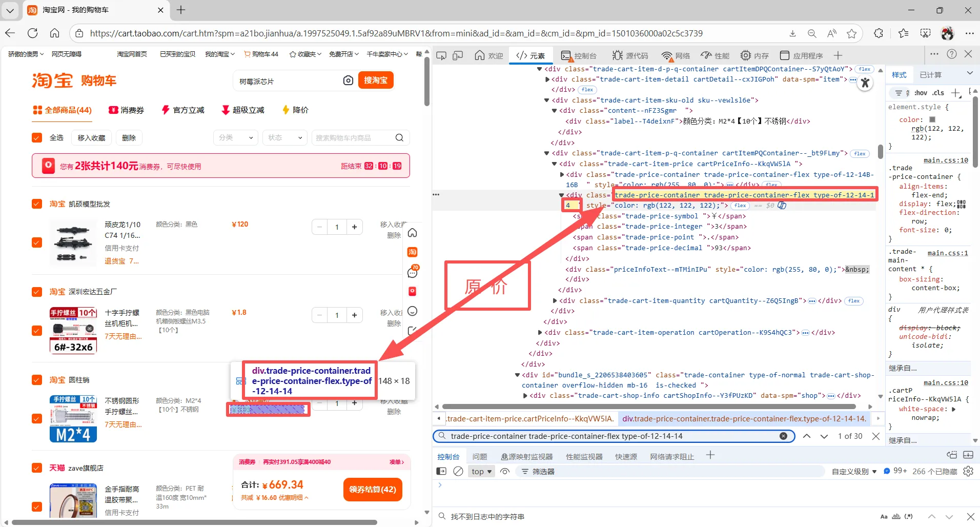Jump to next search result in Elements
Viewport: 980px width, 527px height.
pos(824,436)
